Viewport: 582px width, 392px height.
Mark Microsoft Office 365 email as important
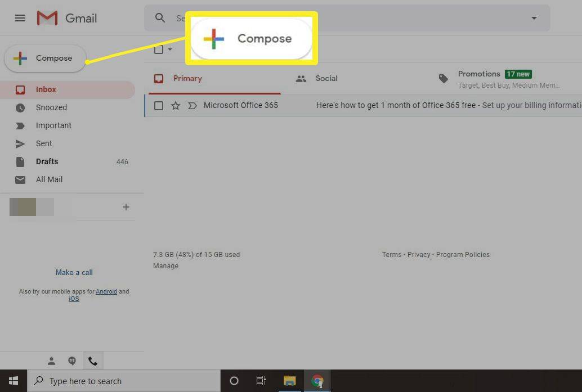click(192, 106)
